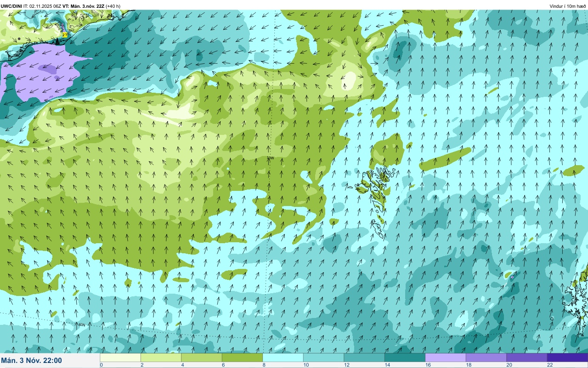This screenshot has height=368, width=588.
Task: Click the 18–20 medium purple legend swatch
Action: [x=486, y=357]
